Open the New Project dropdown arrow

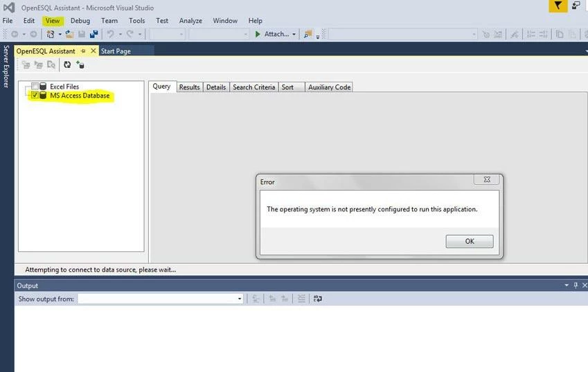click(x=60, y=34)
